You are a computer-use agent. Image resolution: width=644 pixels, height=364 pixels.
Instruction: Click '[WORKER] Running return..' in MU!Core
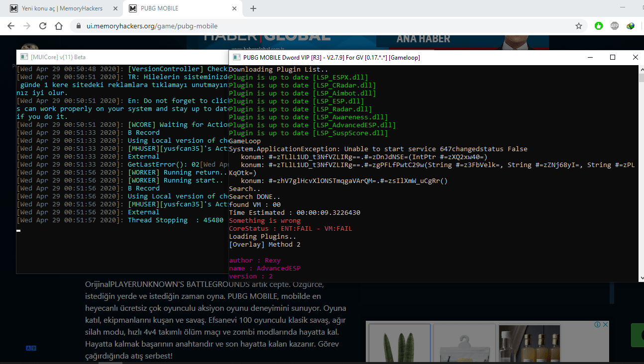coord(178,172)
